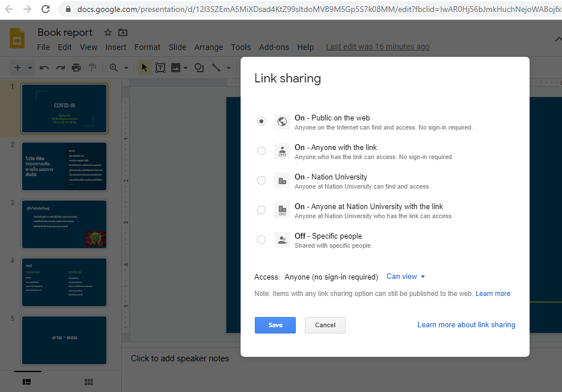Open the Insert menu
The width and height of the screenshot is (562, 392).
click(x=116, y=47)
